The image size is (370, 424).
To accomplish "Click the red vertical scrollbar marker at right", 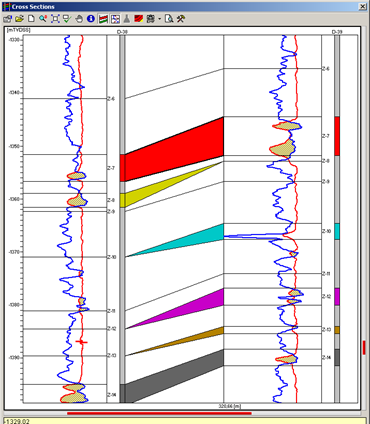I will 364,347.
